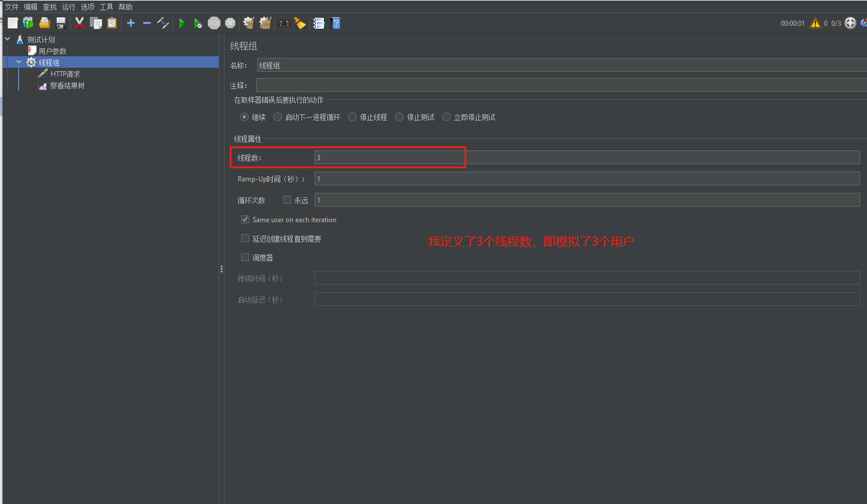Open the 运行 menu
The image size is (867, 504).
tap(69, 7)
